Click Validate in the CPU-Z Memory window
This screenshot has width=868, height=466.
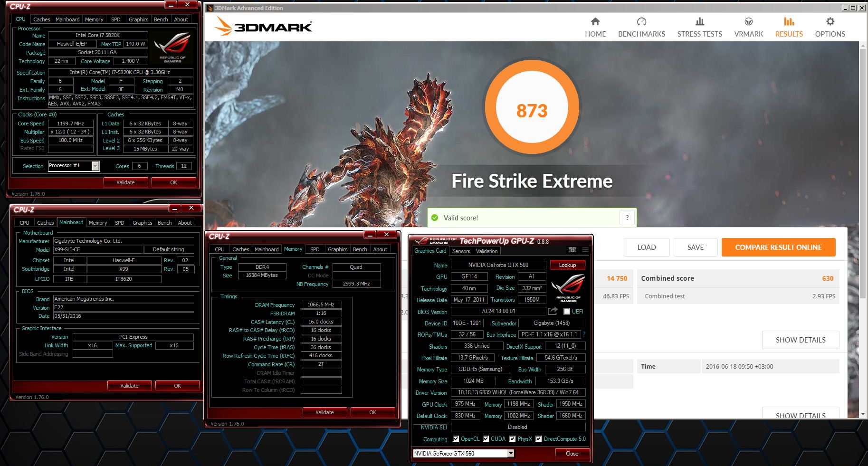(324, 412)
